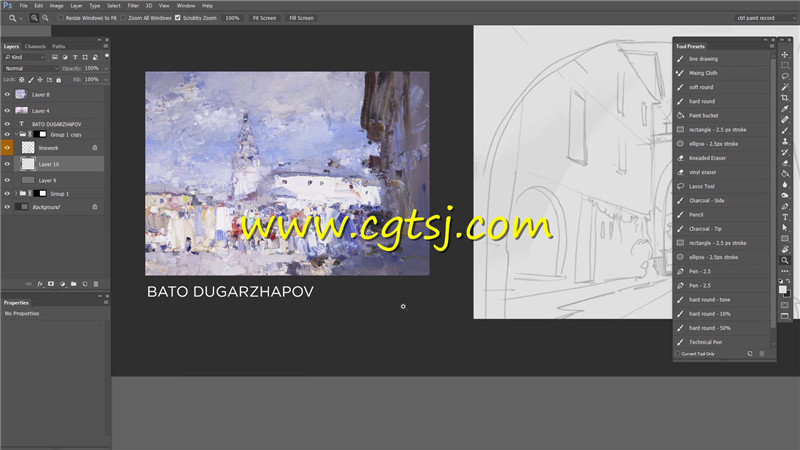Image resolution: width=800 pixels, height=450 pixels.
Task: Create a new group folder in Layers
Action: (73, 284)
